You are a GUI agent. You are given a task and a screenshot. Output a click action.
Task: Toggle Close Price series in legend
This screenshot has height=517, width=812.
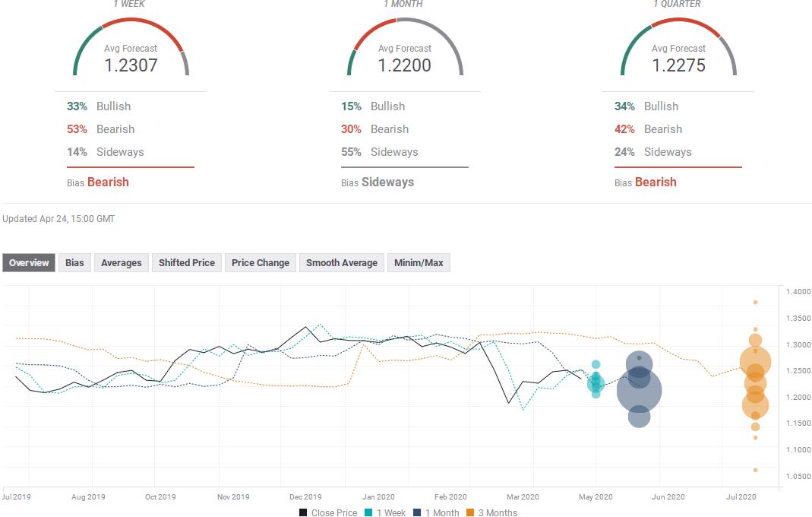(x=333, y=512)
